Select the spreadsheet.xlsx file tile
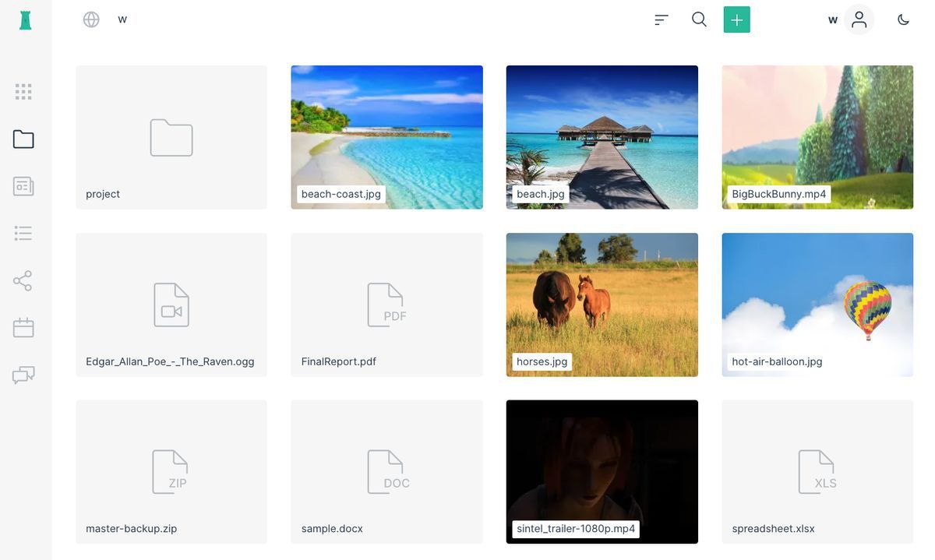935x560 pixels. coord(817,472)
